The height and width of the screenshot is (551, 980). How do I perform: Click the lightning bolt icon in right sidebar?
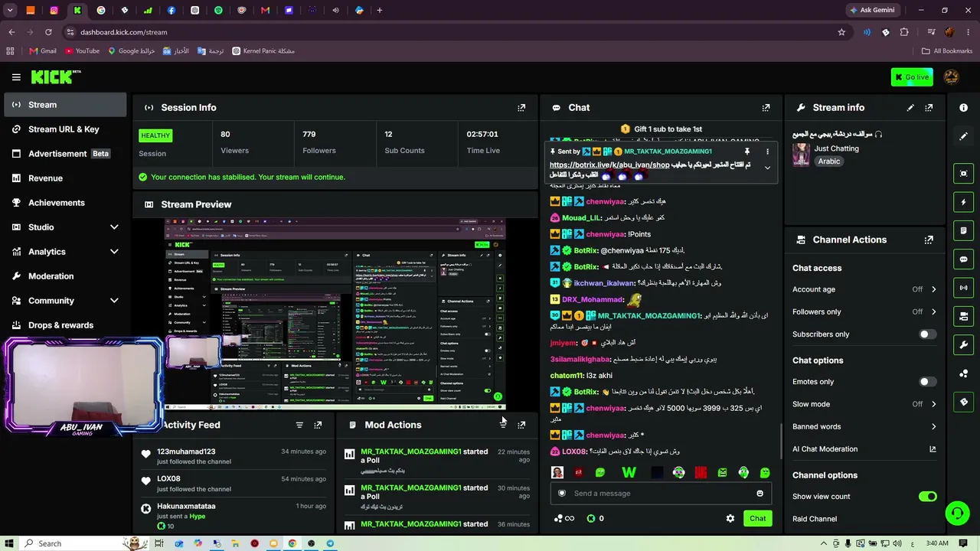(x=963, y=202)
